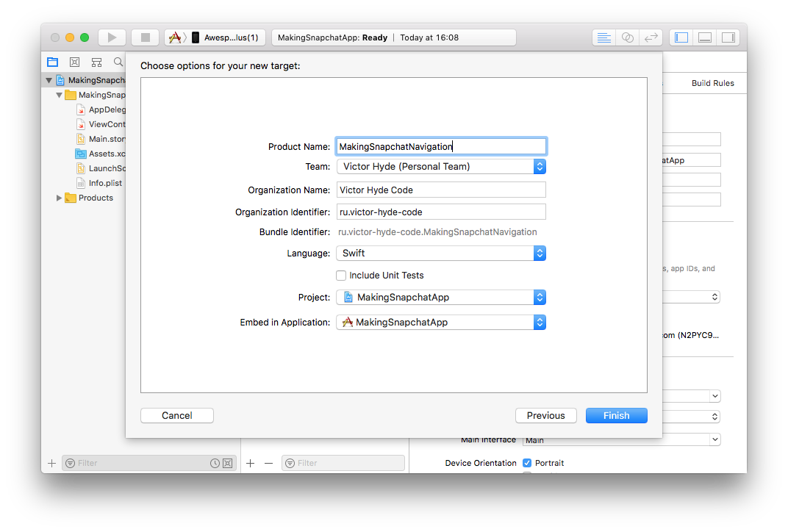Screen dimensions: 788x532
Task: Open the Language dropdown set to Swift
Action: point(441,254)
